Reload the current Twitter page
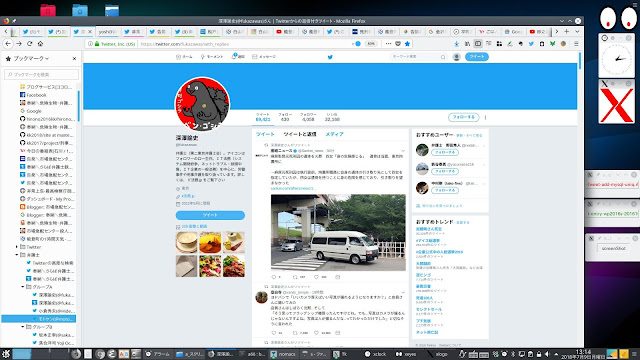640x360 pixels. tap(29, 44)
